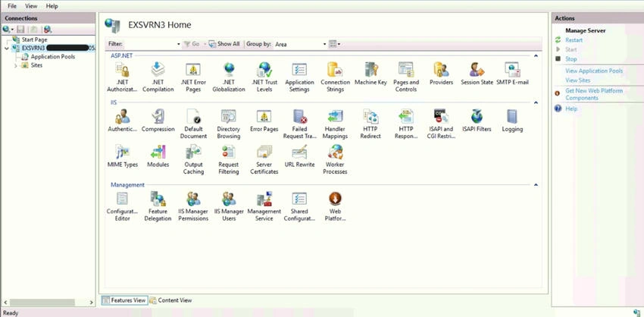Open MIME Types feature
This screenshot has width=644, height=317.
pos(123,156)
